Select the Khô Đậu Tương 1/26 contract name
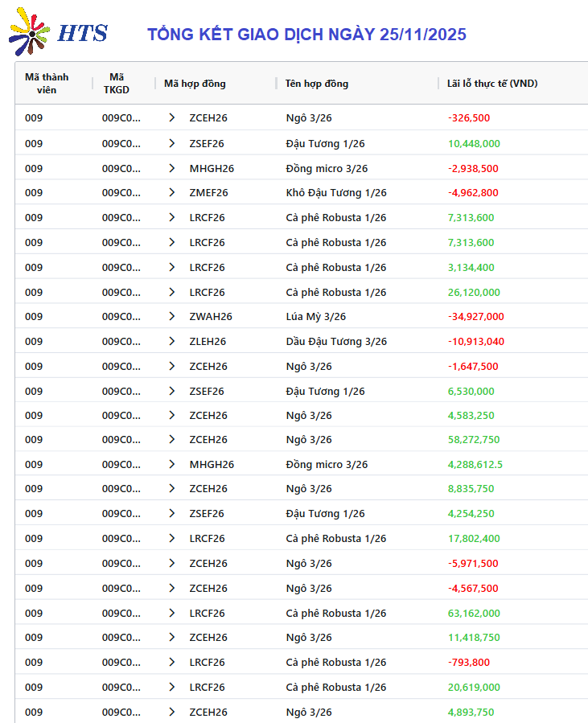Image resolution: width=588 pixels, height=723 pixels. [x=335, y=193]
